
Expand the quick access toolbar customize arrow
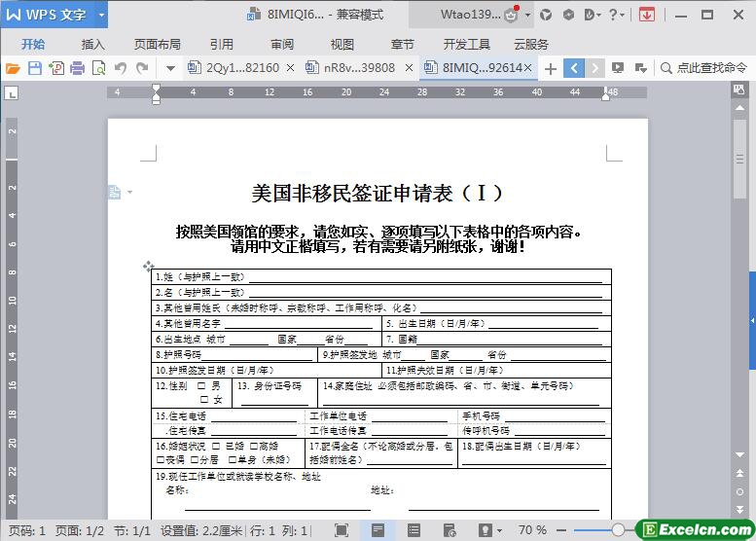tap(170, 68)
